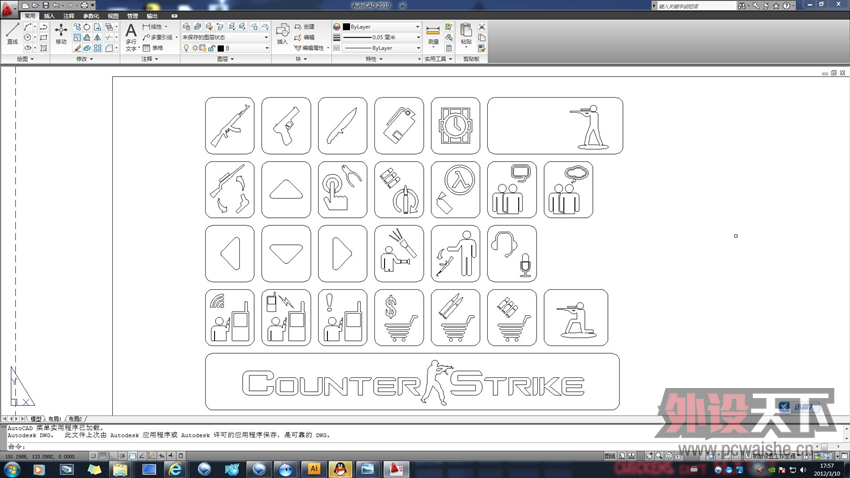This screenshot has height=478, width=850.
Task: Toggle Grid display in status bar
Action: click(x=103, y=456)
